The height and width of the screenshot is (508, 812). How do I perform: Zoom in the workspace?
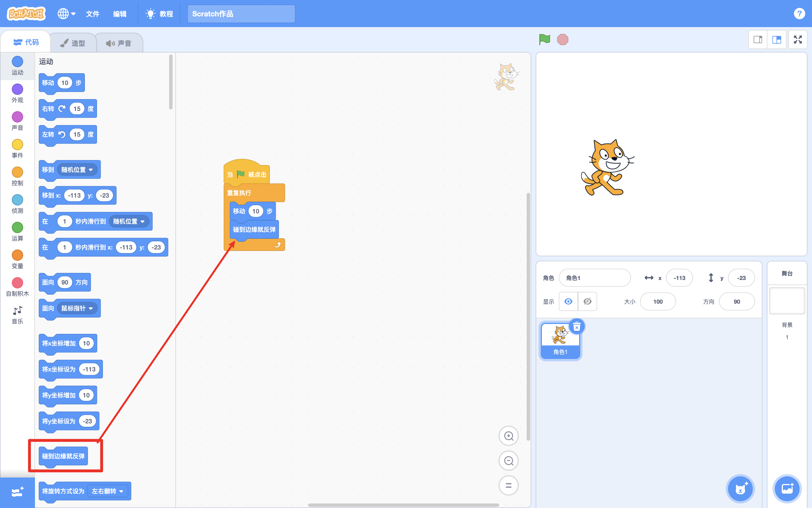(x=508, y=436)
